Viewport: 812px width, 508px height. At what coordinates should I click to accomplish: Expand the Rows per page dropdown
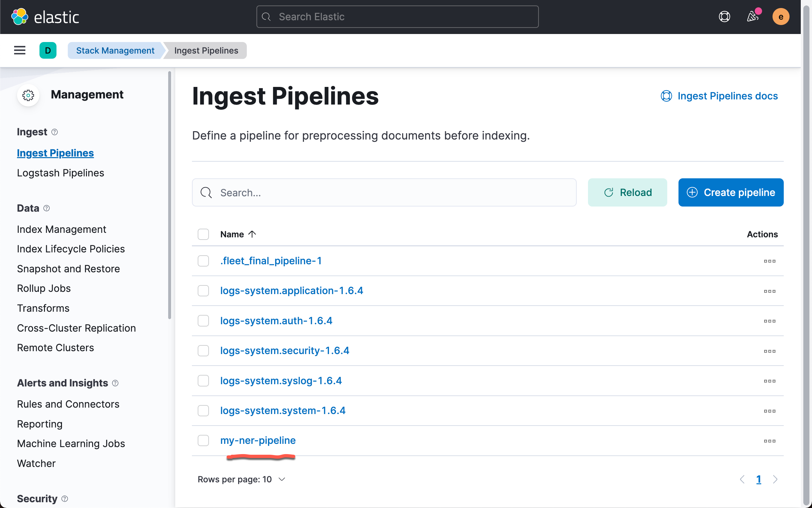pyautogui.click(x=242, y=479)
